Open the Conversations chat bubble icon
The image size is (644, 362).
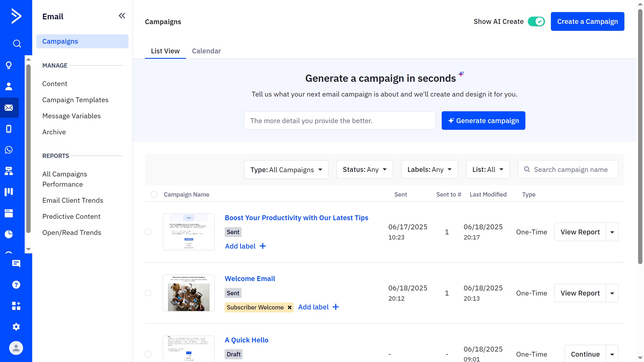point(16,264)
